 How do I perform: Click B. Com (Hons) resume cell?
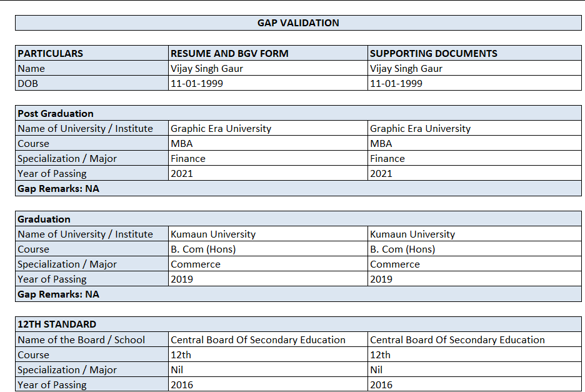(268, 249)
